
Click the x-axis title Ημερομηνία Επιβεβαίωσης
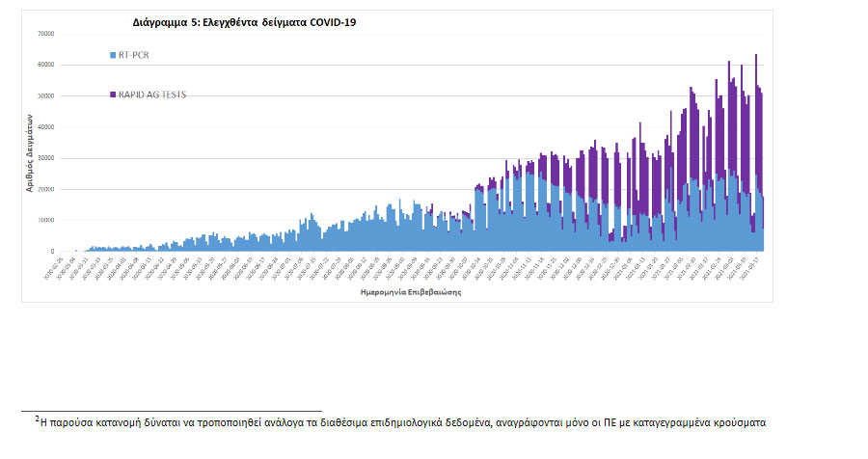410,292
